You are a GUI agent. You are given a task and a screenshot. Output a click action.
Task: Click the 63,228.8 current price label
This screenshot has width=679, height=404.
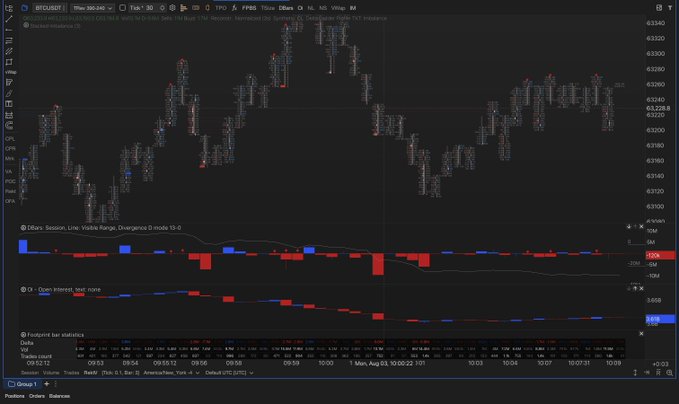click(658, 108)
